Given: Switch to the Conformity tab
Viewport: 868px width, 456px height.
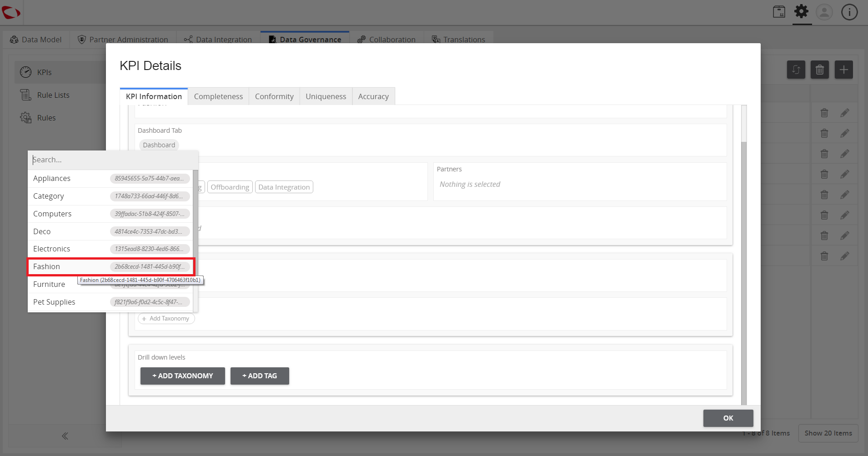Looking at the screenshot, I should 274,96.
